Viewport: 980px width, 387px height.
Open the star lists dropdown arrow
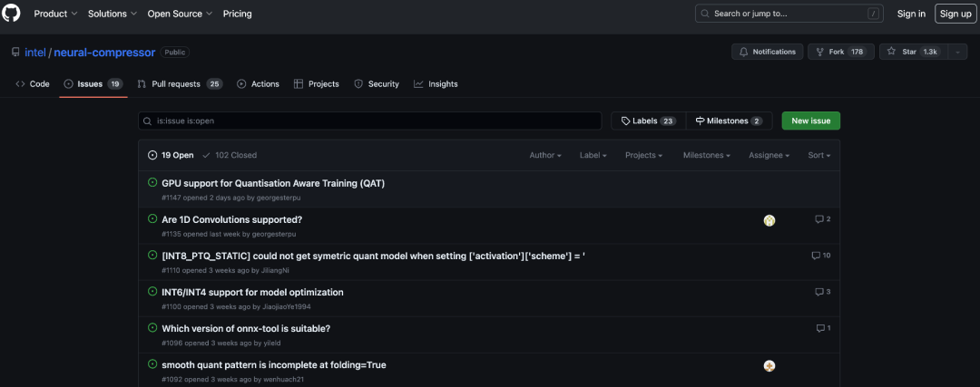tap(957, 52)
